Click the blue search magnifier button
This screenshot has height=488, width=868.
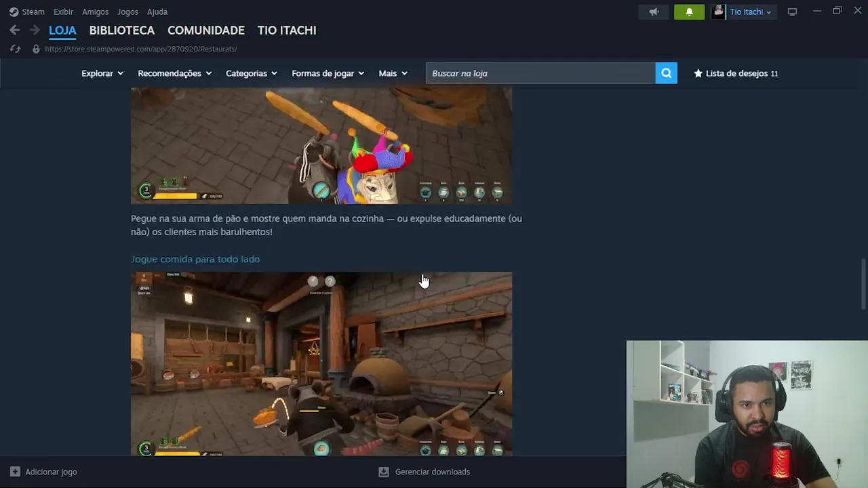[667, 73]
